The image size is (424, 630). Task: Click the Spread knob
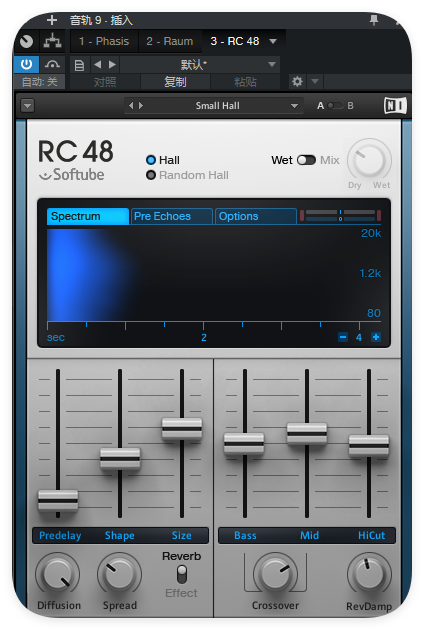[x=119, y=575]
